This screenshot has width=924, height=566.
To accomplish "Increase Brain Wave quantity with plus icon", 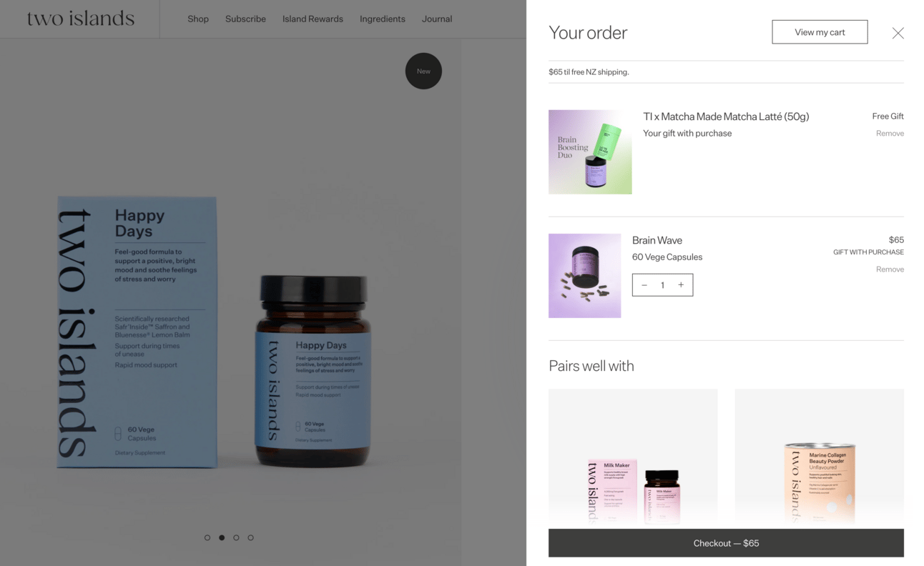I will pos(681,285).
